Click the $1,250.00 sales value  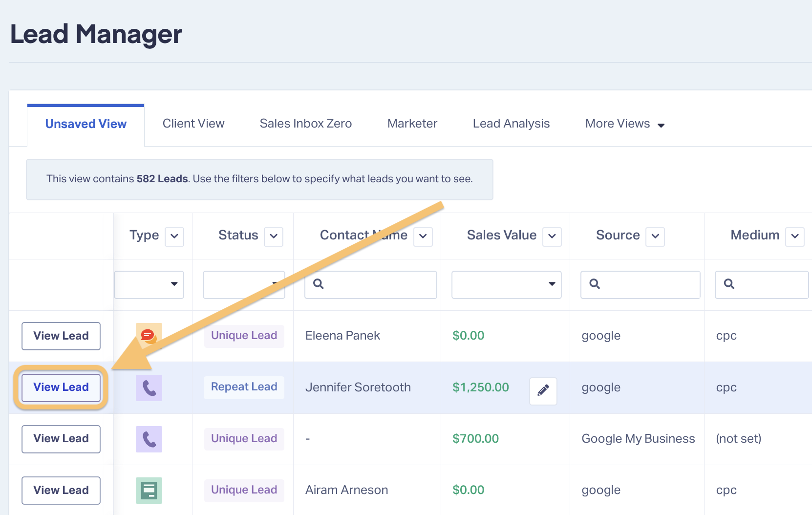click(x=481, y=387)
